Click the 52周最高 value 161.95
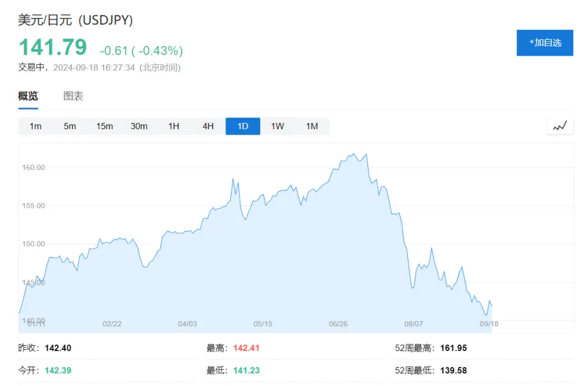Screen dimensions: 588x386 point(453,348)
